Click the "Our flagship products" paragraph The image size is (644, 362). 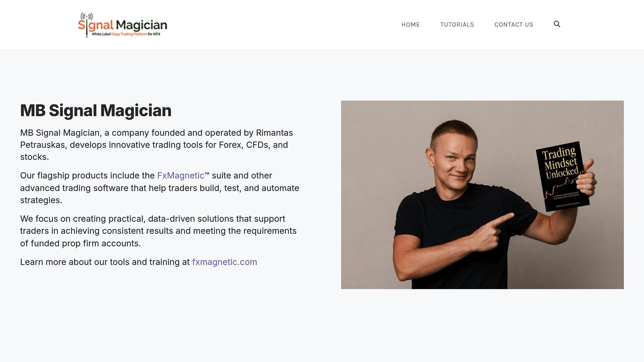159,188
